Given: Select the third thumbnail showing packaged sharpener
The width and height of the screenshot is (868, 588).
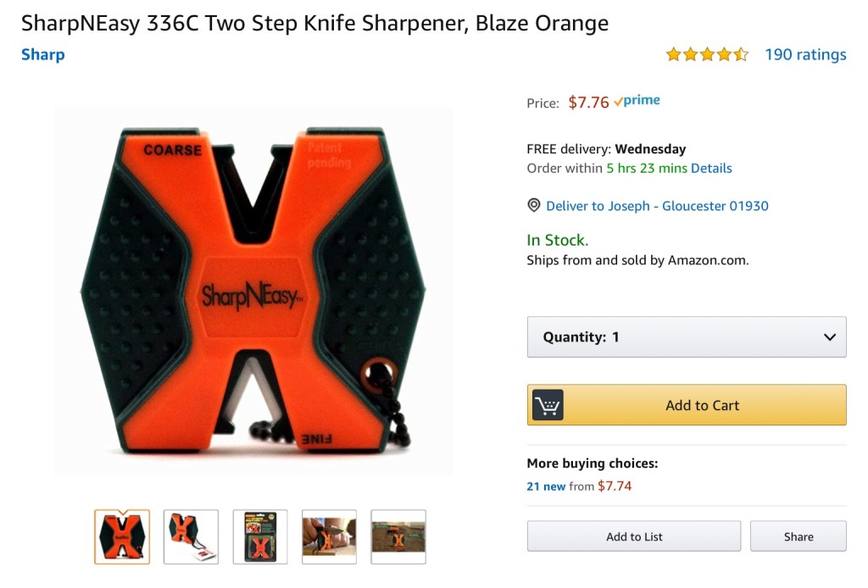Looking at the screenshot, I should 260,537.
